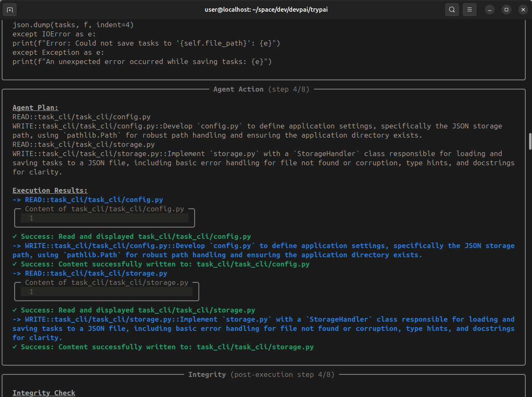
Task: Minimize the terminal window
Action: click(490, 9)
